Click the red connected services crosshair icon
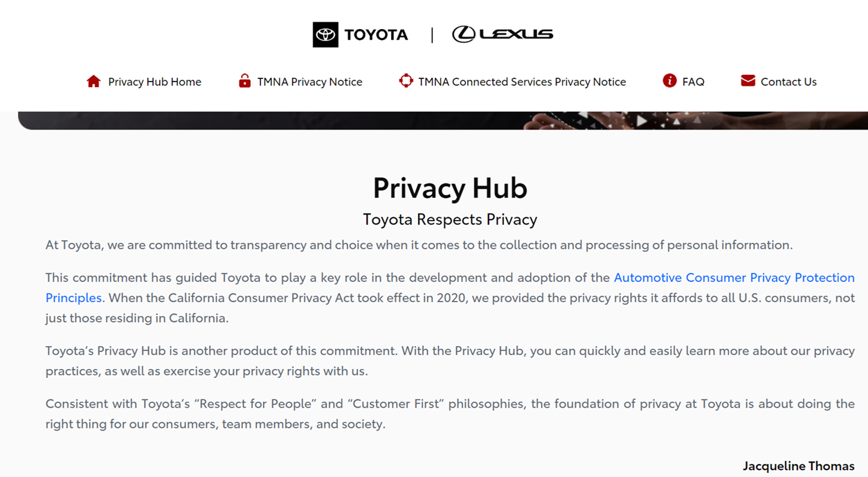The height and width of the screenshot is (477, 868). point(406,80)
